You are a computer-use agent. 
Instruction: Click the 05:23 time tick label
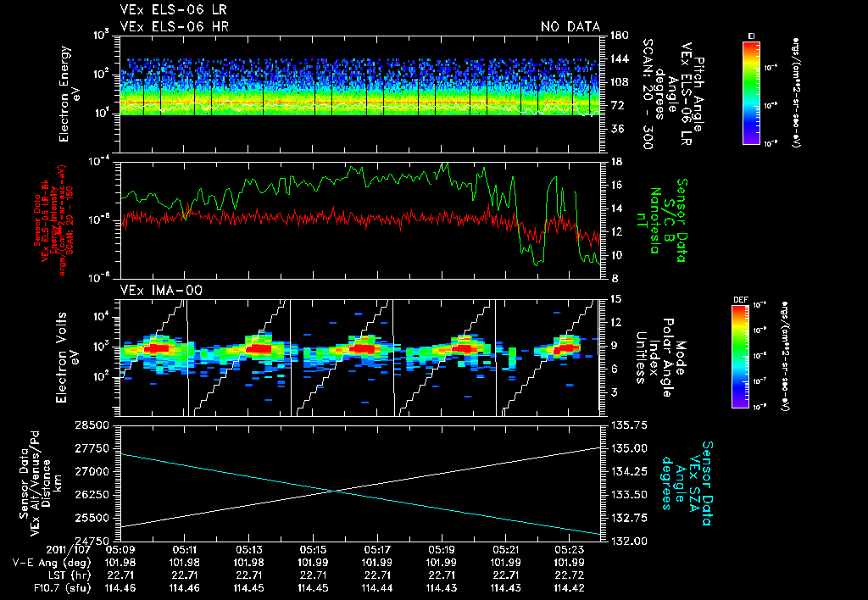570,551
